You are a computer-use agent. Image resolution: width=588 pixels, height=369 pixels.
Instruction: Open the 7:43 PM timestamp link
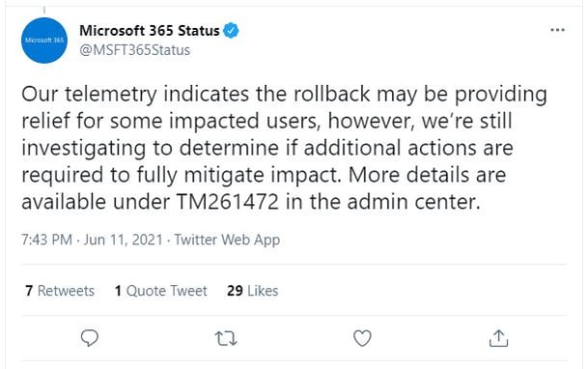point(46,240)
